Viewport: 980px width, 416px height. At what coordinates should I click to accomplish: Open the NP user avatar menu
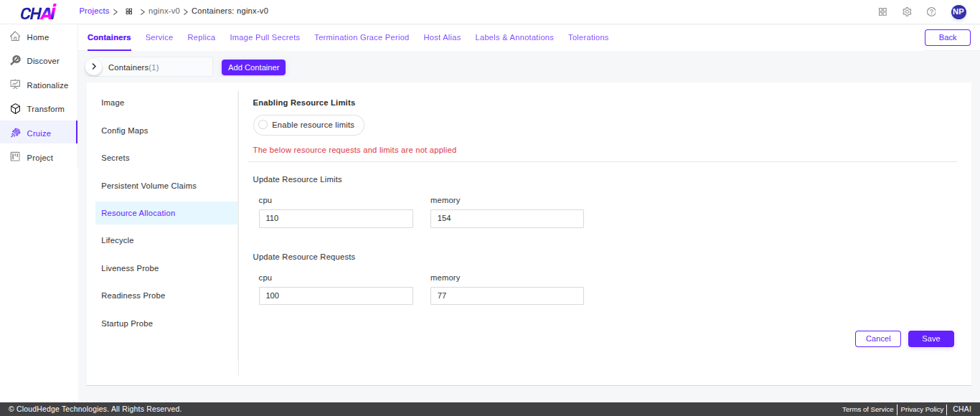coord(958,11)
